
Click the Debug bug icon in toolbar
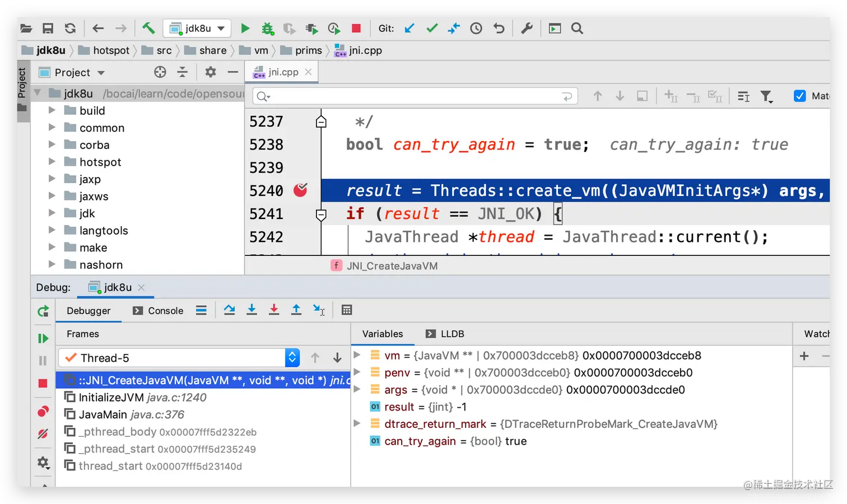(267, 28)
